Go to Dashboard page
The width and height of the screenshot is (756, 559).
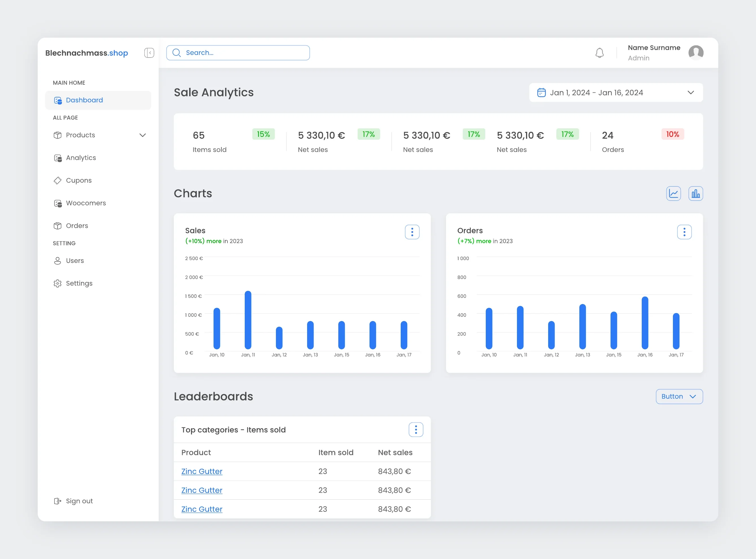pos(98,100)
